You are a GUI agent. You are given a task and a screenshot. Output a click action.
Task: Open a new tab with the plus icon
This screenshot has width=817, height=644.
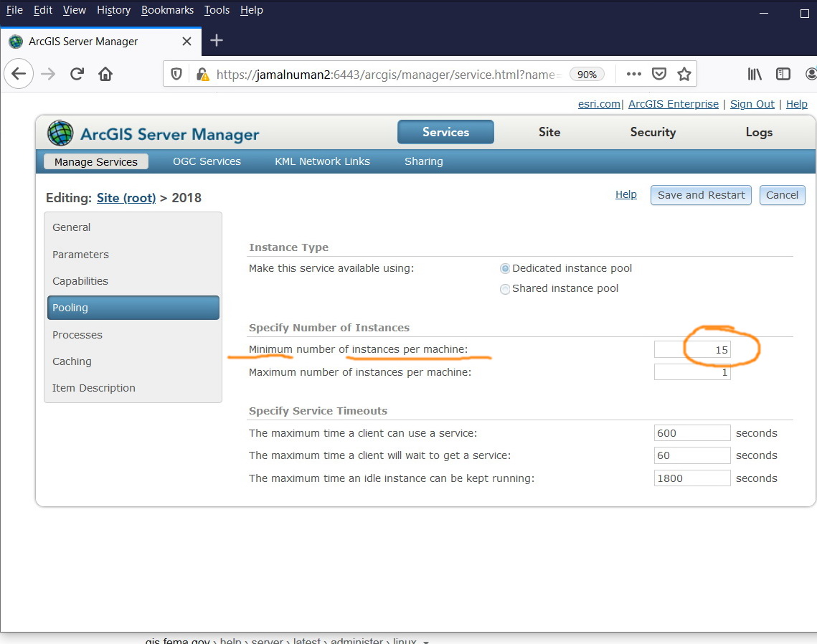216,41
